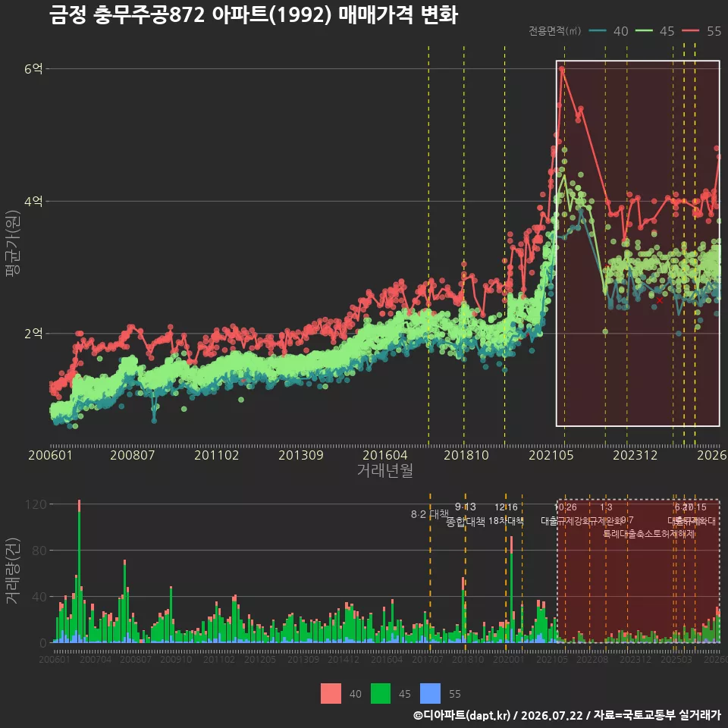Click '202001' on the volume chart axis

508,659
